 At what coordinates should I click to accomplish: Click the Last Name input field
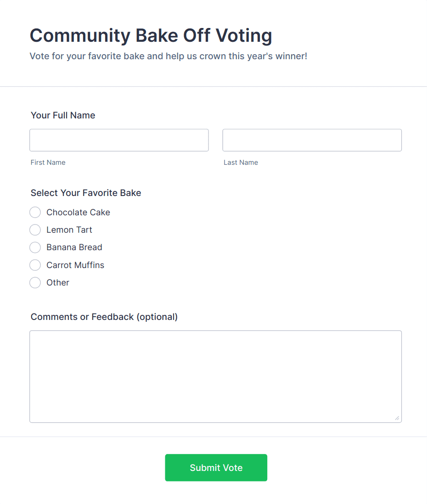tap(312, 140)
